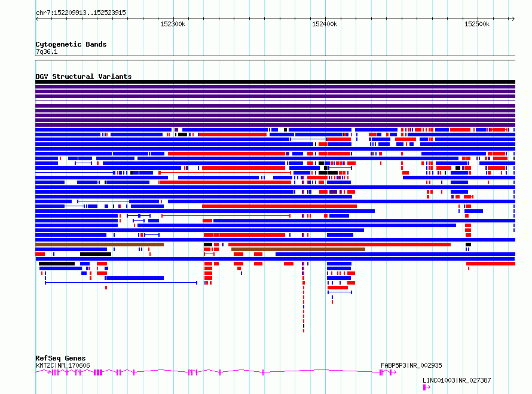Click the KMT2C|NM_170606 gene label
This screenshot has width=532, height=394.
[63, 365]
